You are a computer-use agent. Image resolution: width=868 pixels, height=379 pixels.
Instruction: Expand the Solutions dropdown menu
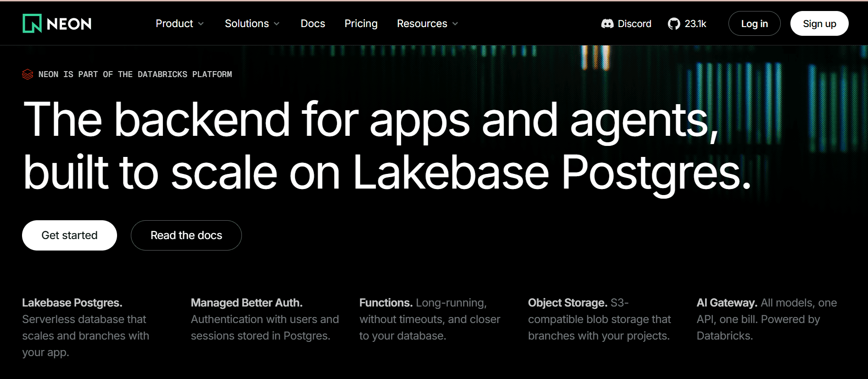252,23
